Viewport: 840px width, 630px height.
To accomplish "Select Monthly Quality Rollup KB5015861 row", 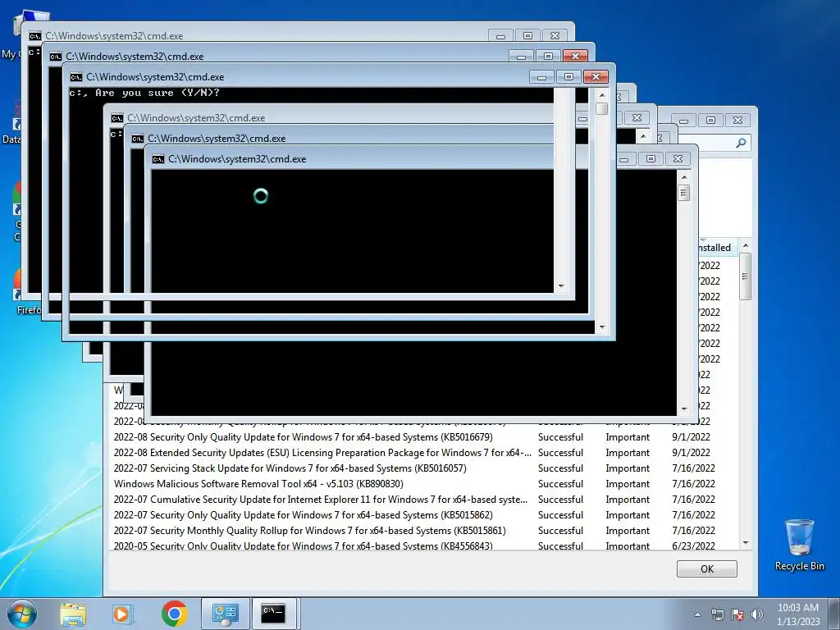I will (423, 531).
